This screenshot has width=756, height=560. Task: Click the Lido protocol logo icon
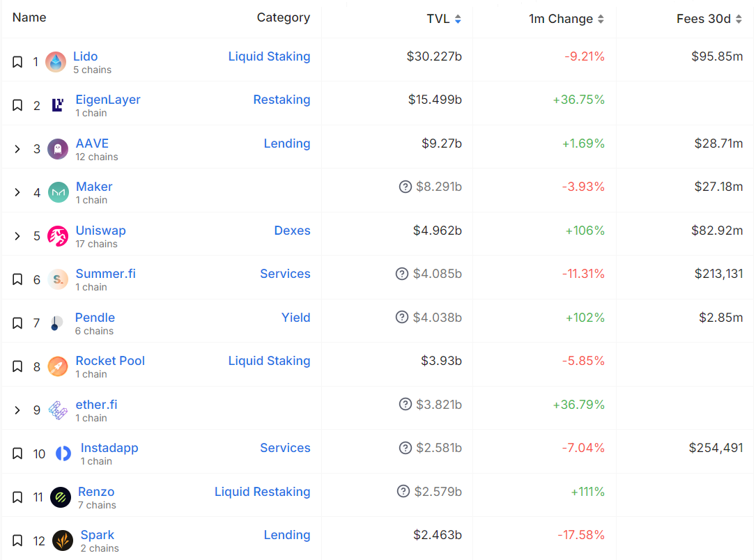pos(56,62)
